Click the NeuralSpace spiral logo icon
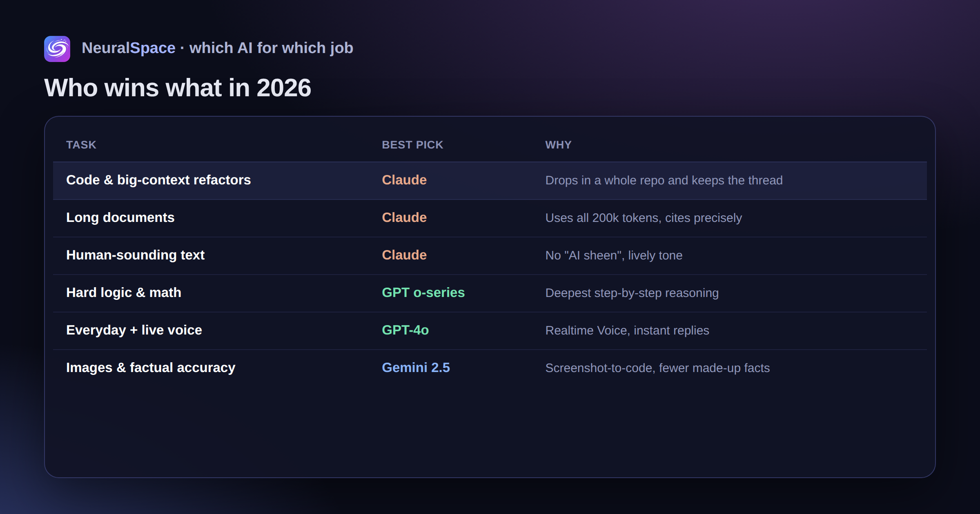 57,49
